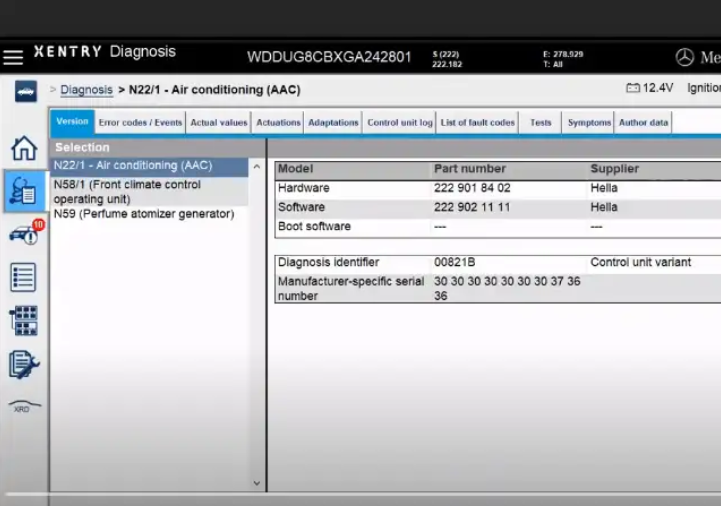This screenshot has width=721, height=506.
Task: Select N58/1 Front climate control operating unit
Action: [149, 192]
